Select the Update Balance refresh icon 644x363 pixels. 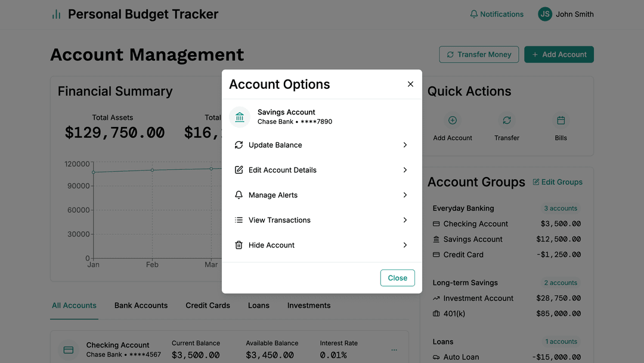[239, 145]
